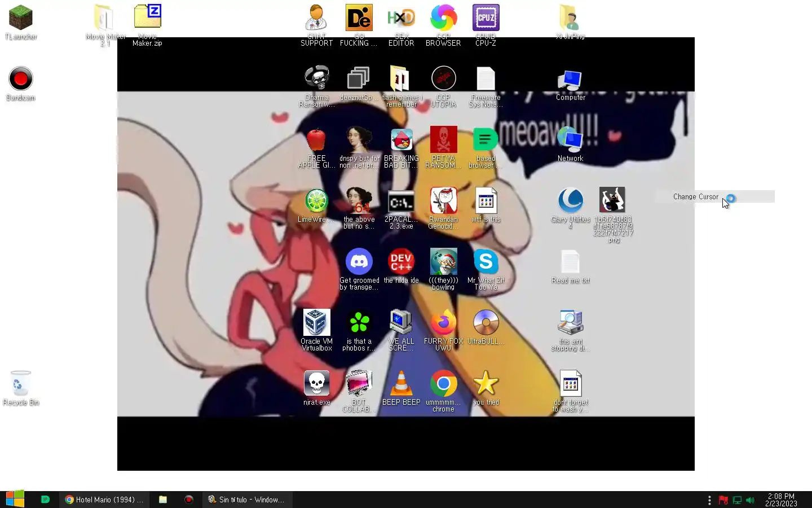Image resolution: width=812 pixels, height=508 pixels.
Task: Open the 'this aint stopping di...' icon
Action: (570, 323)
